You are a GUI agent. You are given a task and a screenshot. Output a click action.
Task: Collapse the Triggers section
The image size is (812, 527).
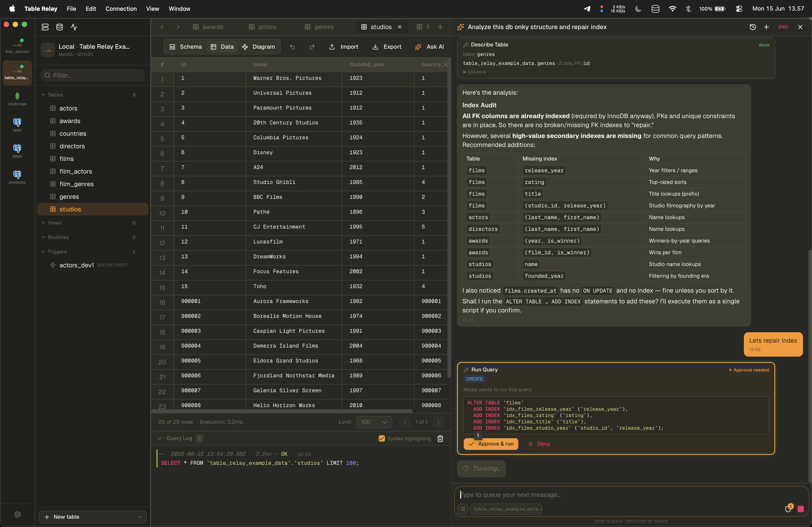[43, 252]
